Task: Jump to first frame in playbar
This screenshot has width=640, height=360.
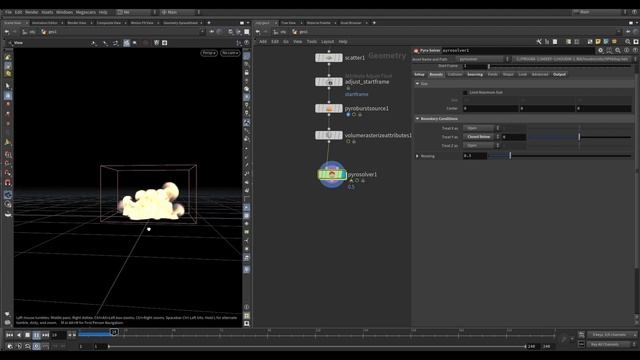Action: pos(9,335)
